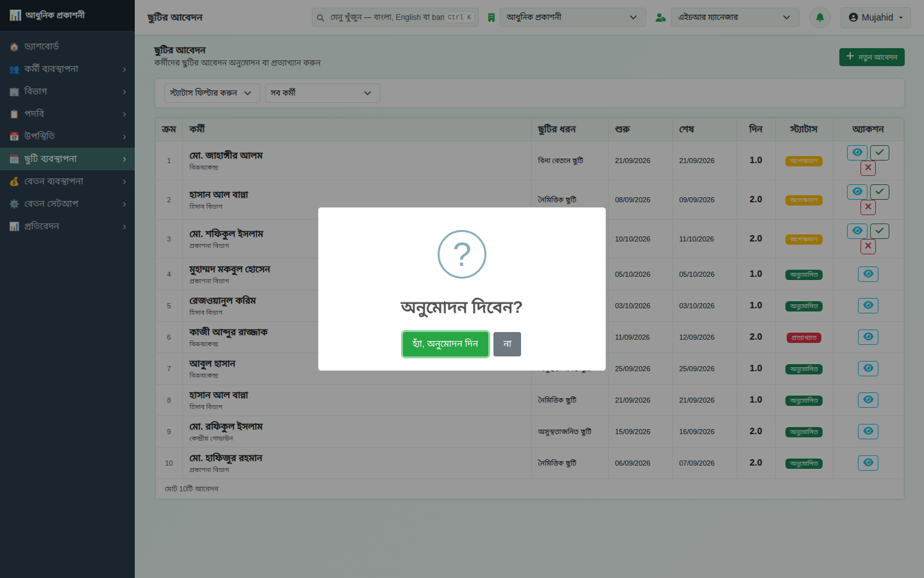924x578 pixels.
Task: Reject মো. জাহাঙ্গীর আলম leave X icon
Action: pos(868,168)
